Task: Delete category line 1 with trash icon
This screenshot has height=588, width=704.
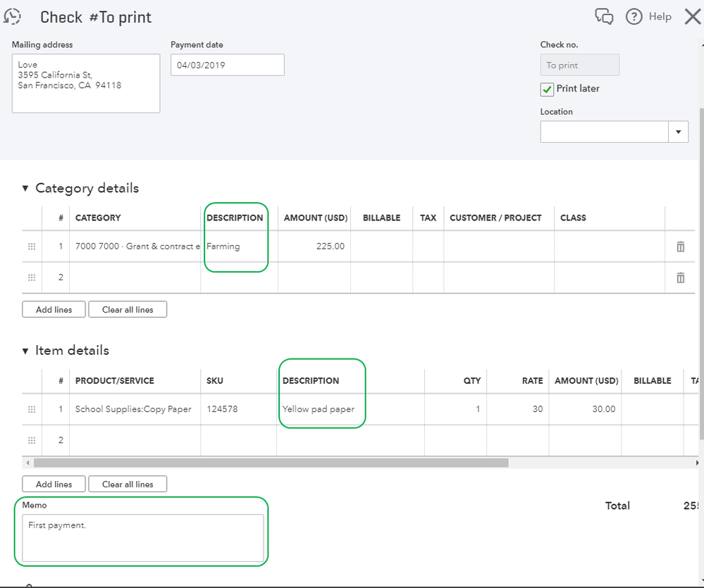Action: coord(680,246)
